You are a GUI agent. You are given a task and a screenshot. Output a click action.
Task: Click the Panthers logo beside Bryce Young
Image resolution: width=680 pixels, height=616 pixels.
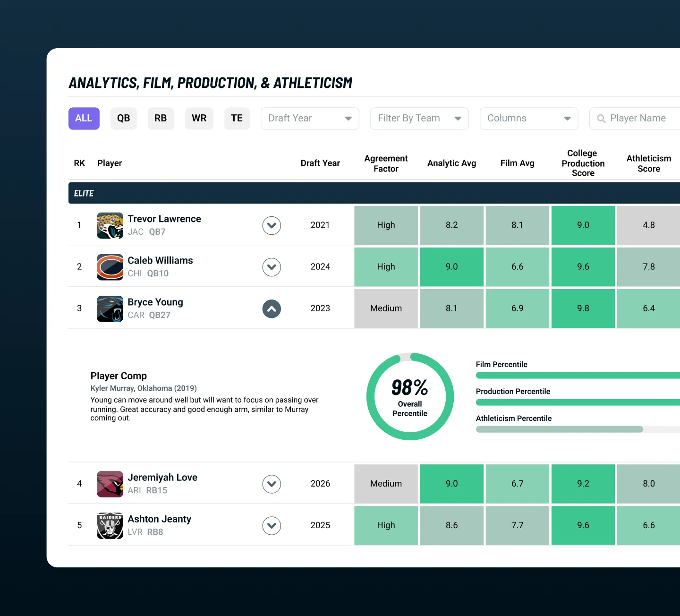click(x=110, y=308)
